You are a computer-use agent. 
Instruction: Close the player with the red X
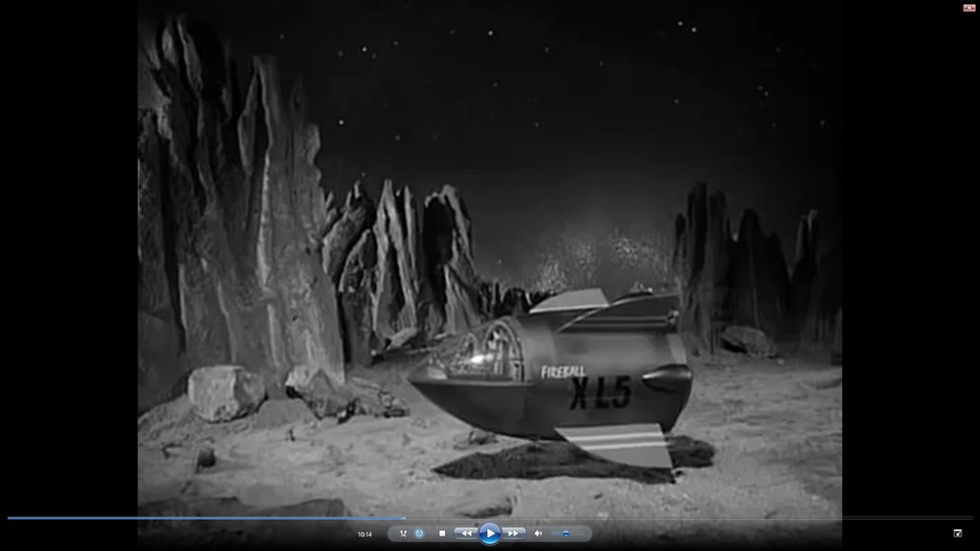click(968, 7)
